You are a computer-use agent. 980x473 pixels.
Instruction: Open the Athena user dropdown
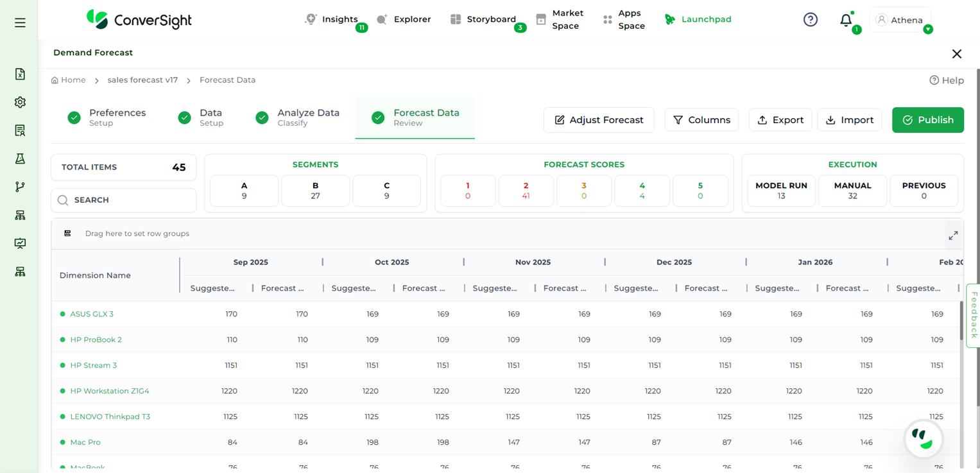click(900, 20)
